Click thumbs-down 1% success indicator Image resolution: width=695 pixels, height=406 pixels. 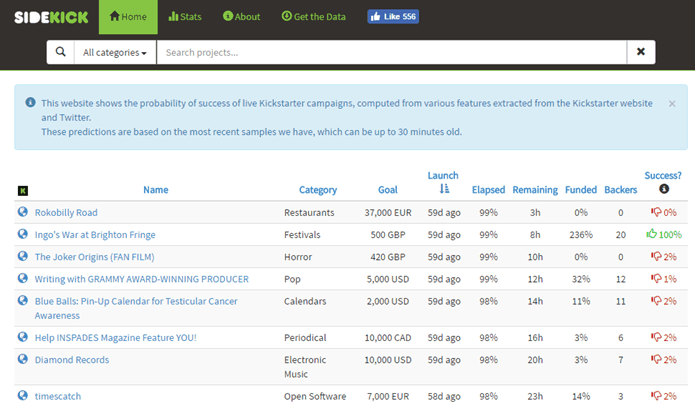664,279
